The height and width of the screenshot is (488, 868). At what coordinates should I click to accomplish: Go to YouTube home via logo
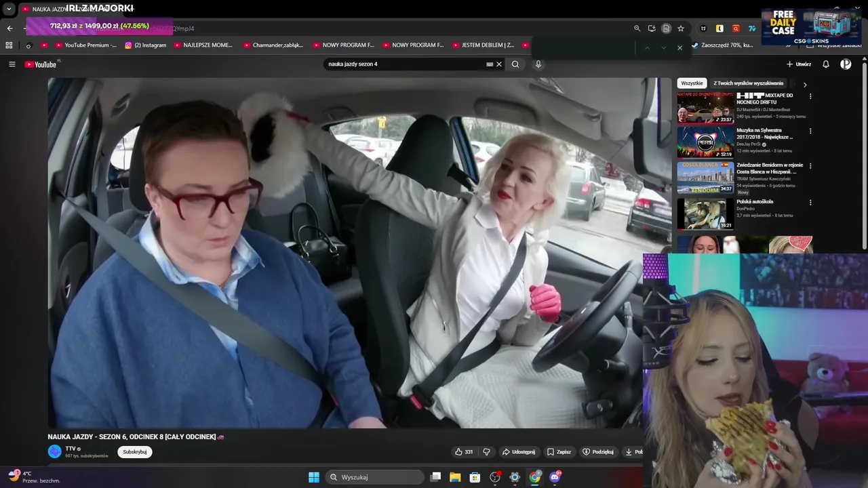41,64
